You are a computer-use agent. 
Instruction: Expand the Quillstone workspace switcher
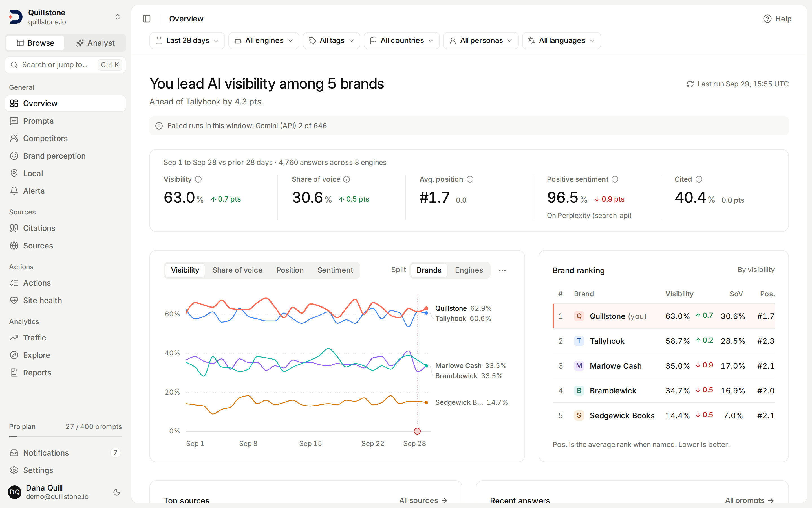[65, 17]
